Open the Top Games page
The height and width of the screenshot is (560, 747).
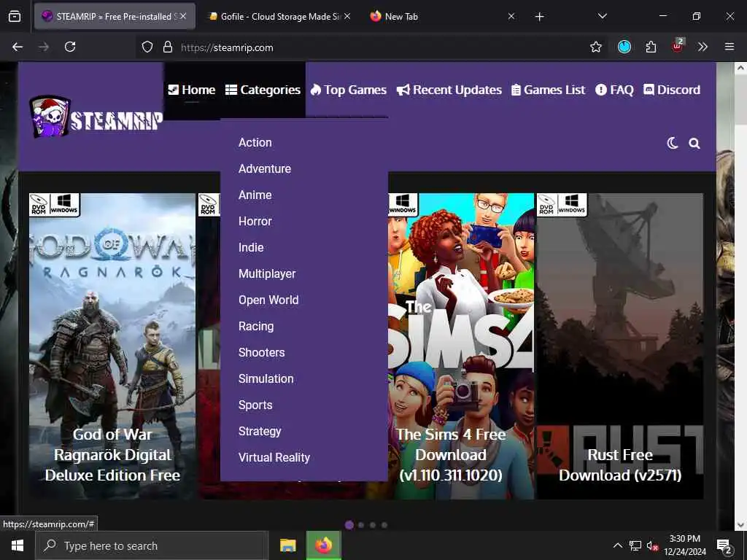coord(348,90)
